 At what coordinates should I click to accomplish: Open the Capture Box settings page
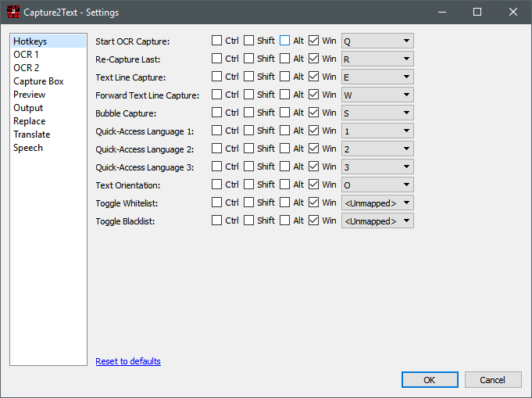click(38, 81)
